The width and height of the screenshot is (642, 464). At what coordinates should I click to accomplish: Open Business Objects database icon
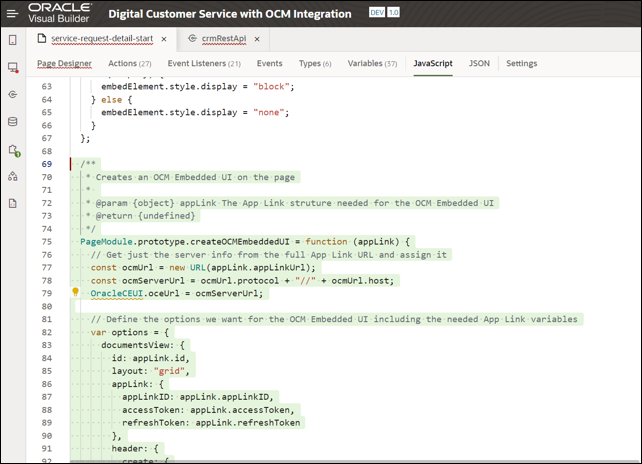pos(13,121)
